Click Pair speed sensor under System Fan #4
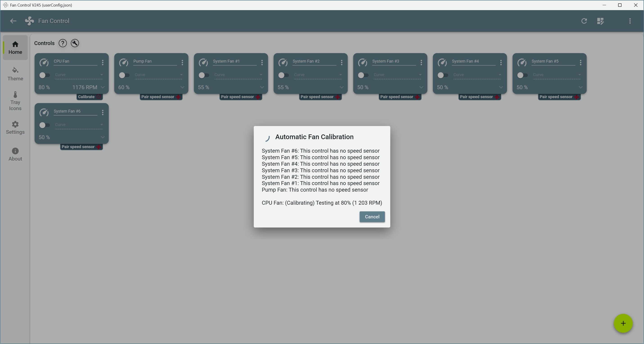The width and height of the screenshot is (644, 344). click(479, 97)
